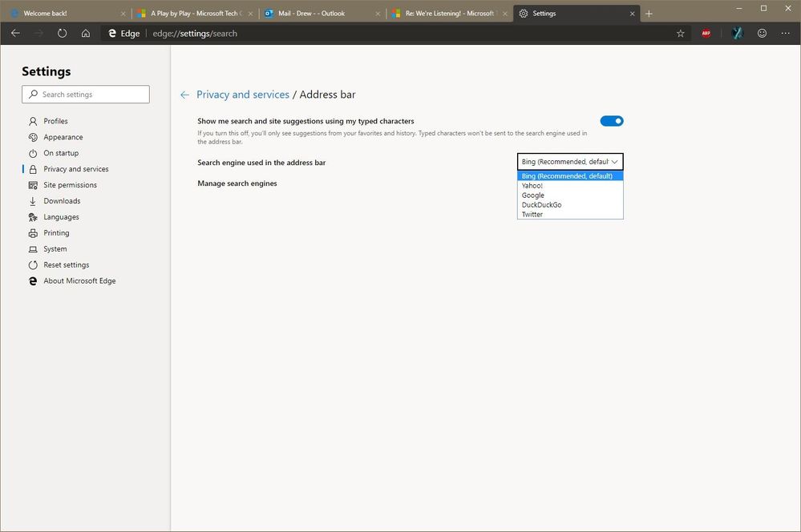
Task: Close the Settings tab
Action: 632,14
